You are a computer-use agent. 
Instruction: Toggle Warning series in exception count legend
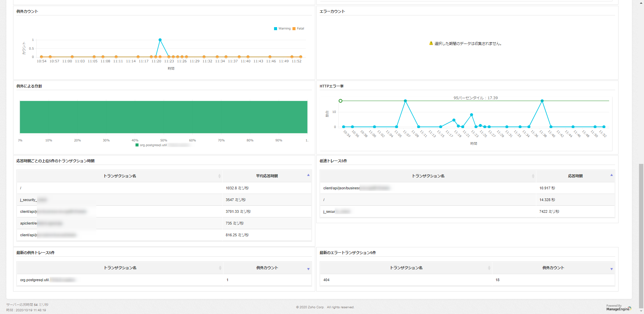(x=282, y=28)
